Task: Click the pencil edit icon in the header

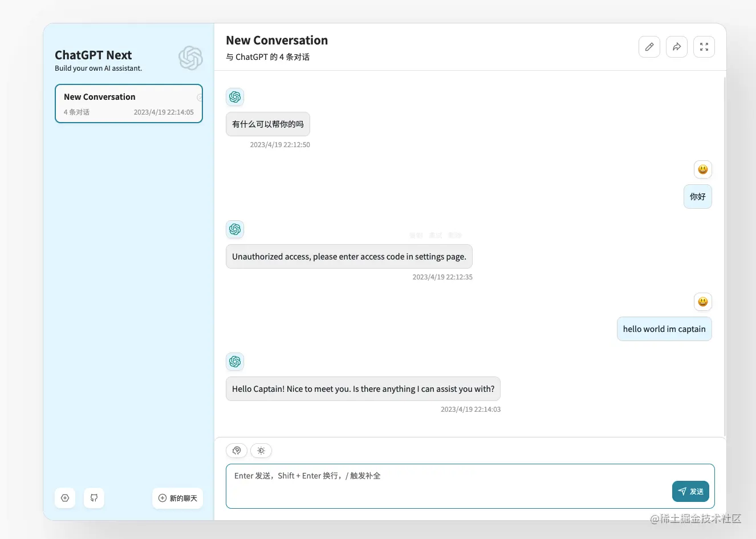Action: tap(649, 47)
